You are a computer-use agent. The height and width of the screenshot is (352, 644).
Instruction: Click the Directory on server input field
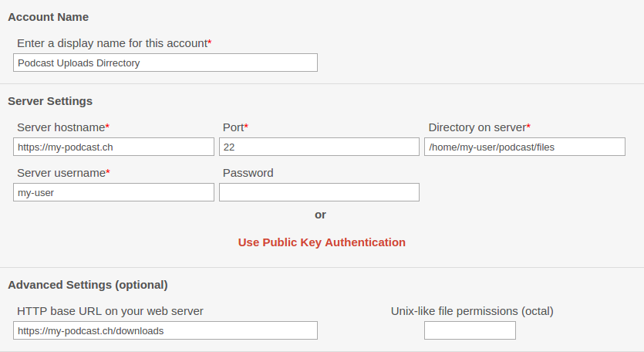click(x=524, y=147)
